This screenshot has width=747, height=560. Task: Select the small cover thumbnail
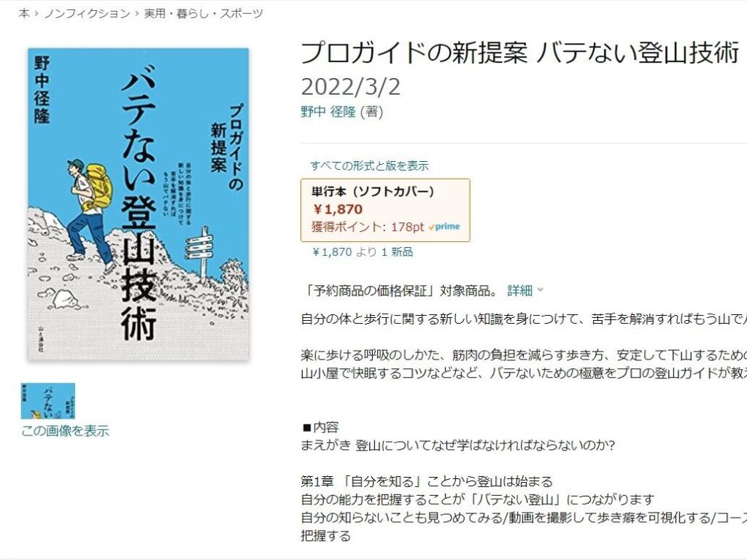click(48, 401)
